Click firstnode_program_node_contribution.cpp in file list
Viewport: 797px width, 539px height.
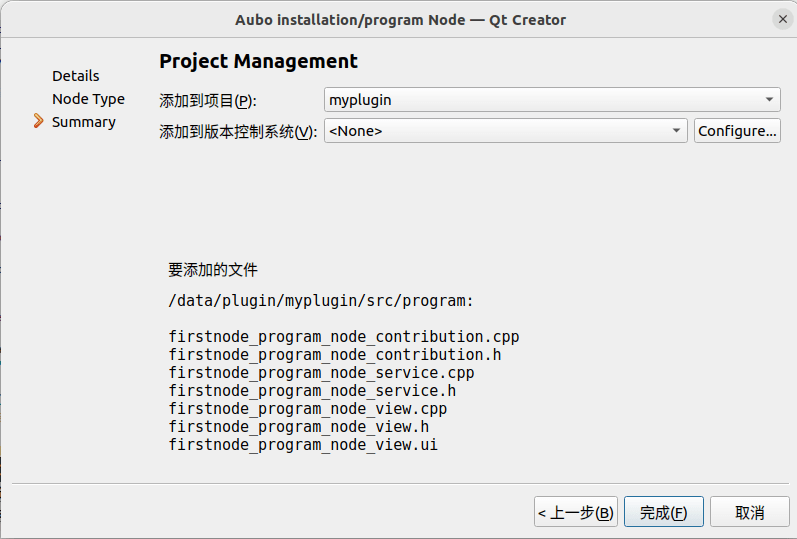click(344, 337)
